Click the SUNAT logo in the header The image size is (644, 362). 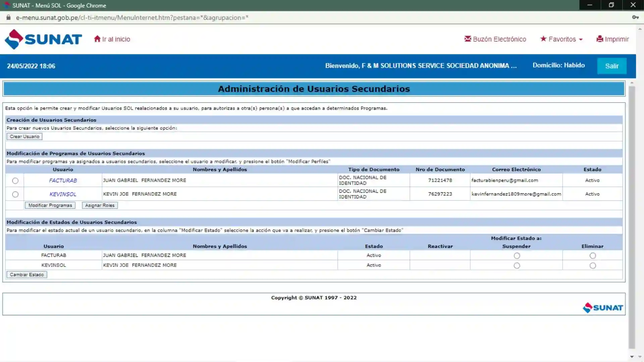point(43,39)
